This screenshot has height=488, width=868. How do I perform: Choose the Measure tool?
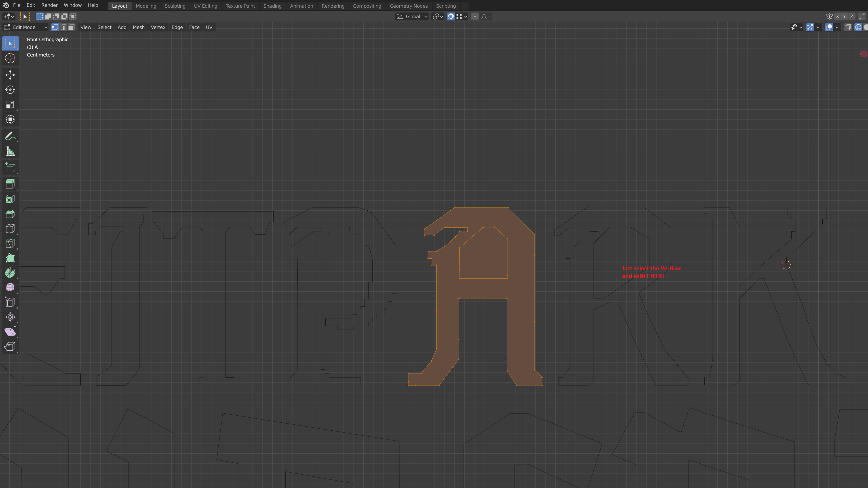(x=10, y=151)
